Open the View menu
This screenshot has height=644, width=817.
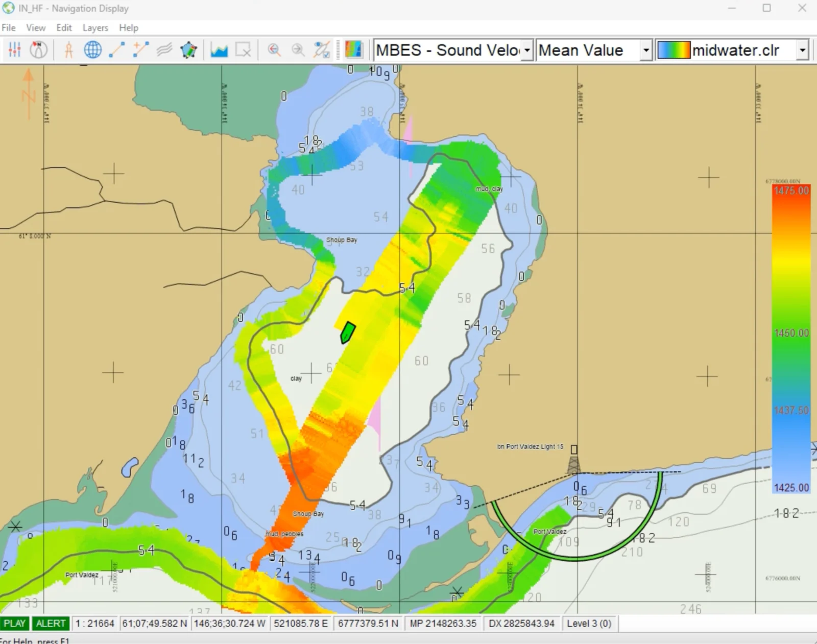tap(36, 28)
